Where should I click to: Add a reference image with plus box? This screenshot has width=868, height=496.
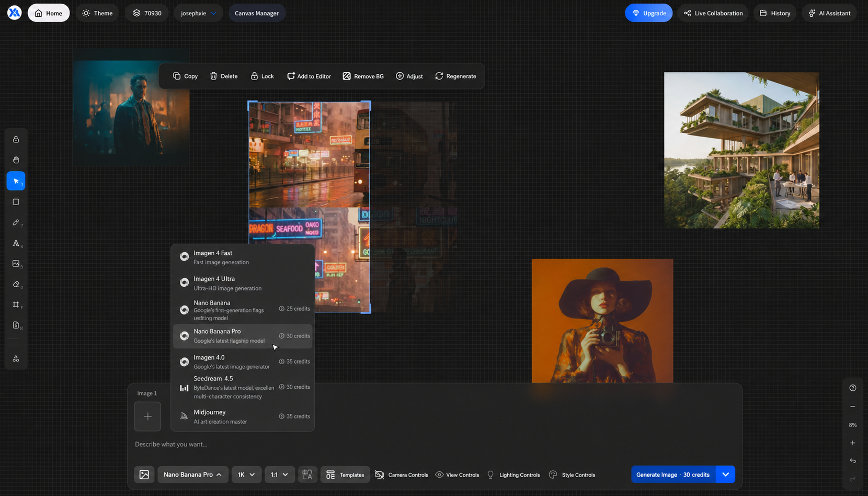(147, 416)
